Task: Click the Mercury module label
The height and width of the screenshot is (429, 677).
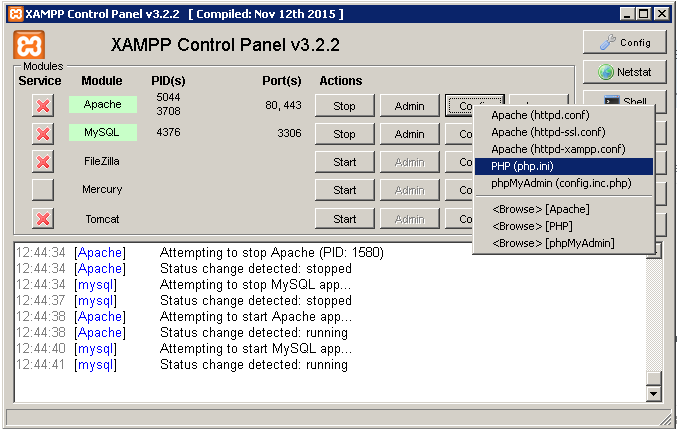Action: point(102,189)
